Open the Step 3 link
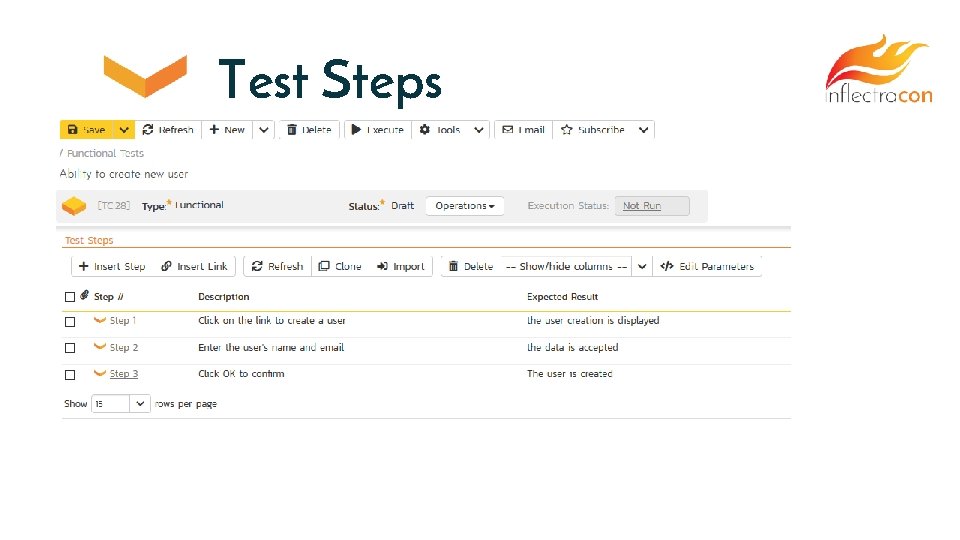960x540 pixels. click(124, 374)
